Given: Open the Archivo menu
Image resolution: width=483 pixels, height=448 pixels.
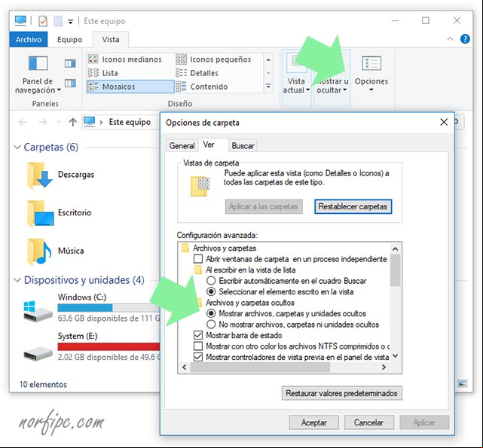Looking at the screenshot, I should click(29, 39).
